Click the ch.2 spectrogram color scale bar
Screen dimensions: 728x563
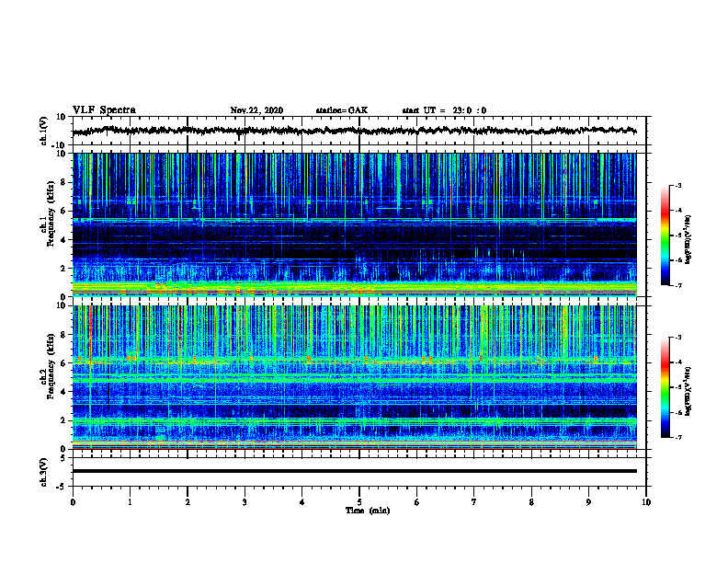click(665, 387)
